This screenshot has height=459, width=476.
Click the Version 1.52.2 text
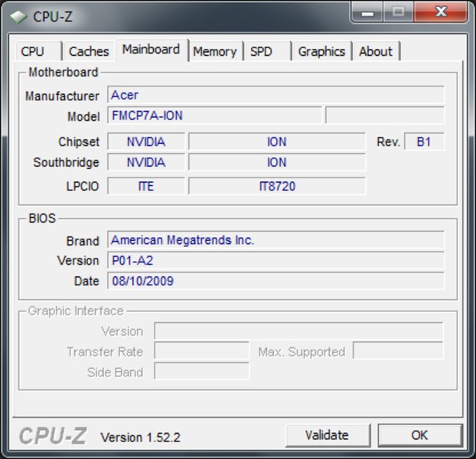(141, 438)
